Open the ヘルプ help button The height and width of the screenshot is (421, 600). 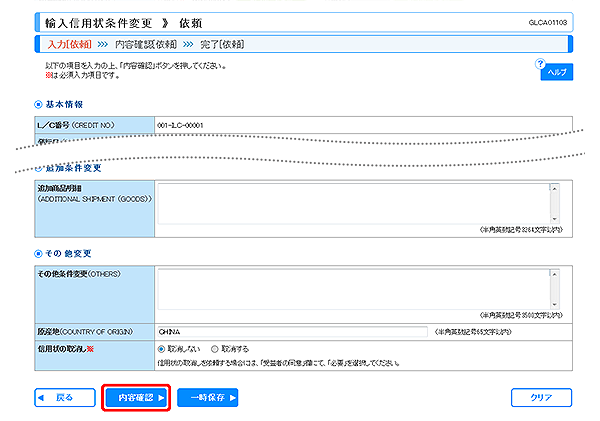click(556, 72)
